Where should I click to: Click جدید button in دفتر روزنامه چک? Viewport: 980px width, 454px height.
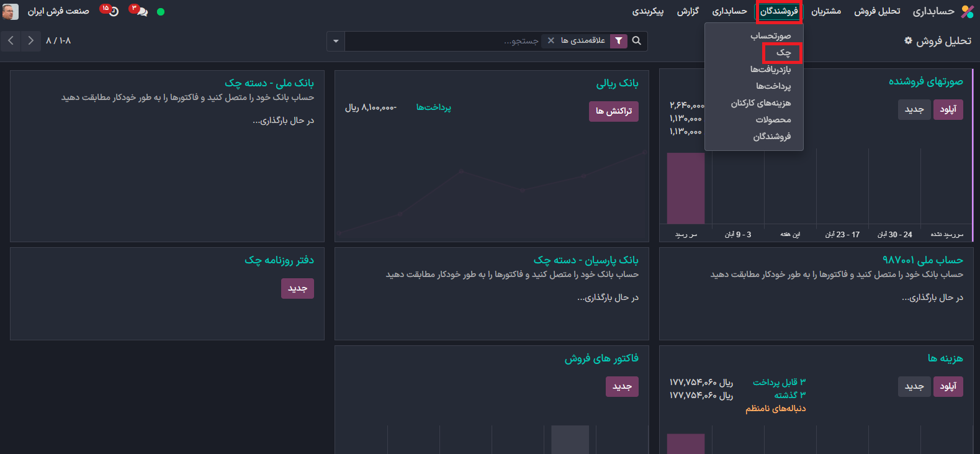point(297,288)
